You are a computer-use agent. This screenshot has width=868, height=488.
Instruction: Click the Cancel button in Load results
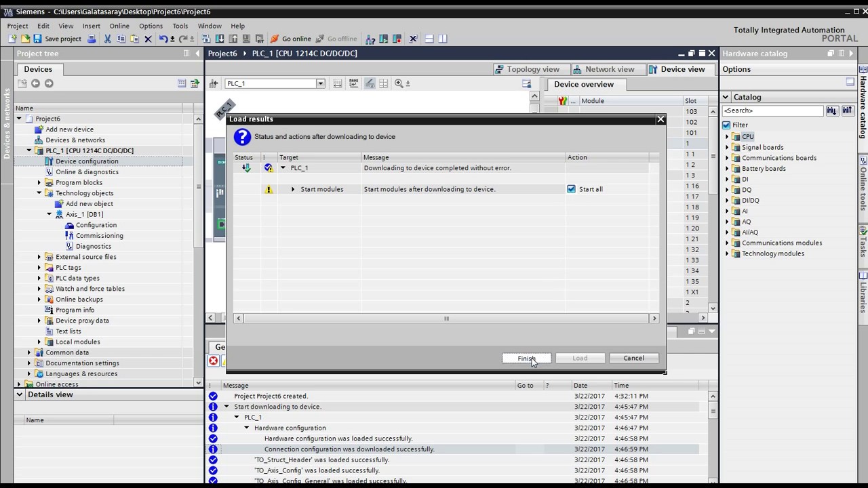[x=633, y=358]
